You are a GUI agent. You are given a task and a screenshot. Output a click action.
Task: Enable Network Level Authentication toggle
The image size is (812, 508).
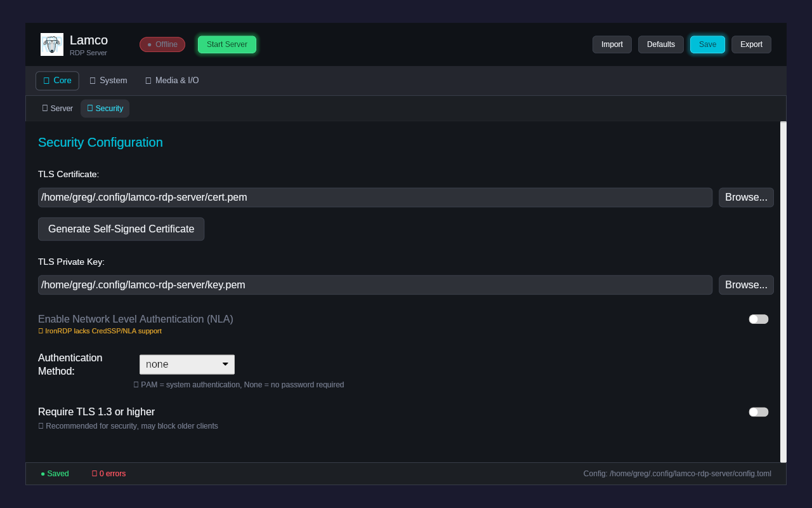click(758, 319)
